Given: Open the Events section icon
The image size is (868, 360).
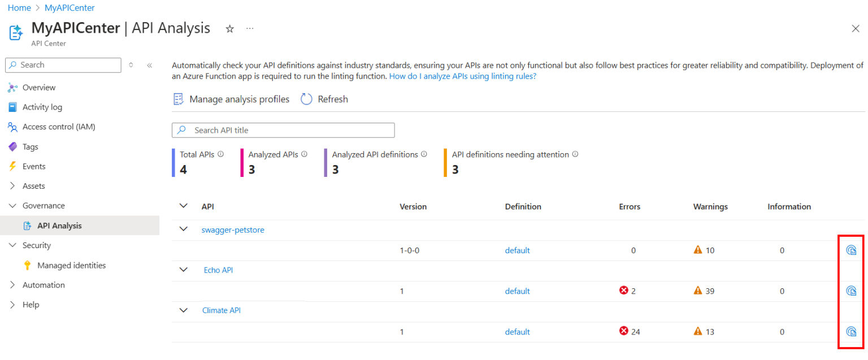Looking at the screenshot, I should tap(12, 166).
